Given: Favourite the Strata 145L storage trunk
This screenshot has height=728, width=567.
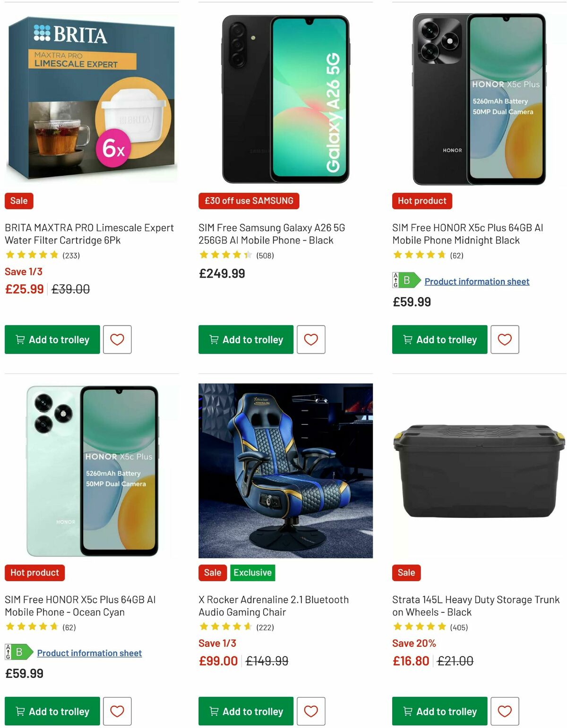Looking at the screenshot, I should coord(505,711).
